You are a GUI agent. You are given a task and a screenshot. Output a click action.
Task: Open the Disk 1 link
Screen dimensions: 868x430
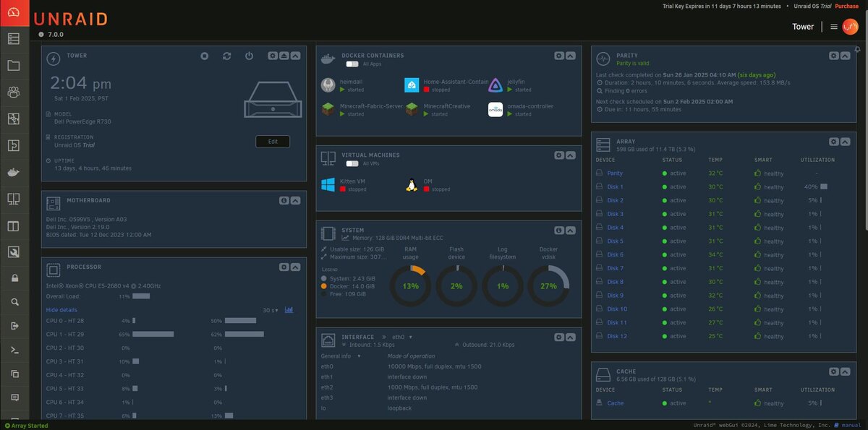point(615,187)
